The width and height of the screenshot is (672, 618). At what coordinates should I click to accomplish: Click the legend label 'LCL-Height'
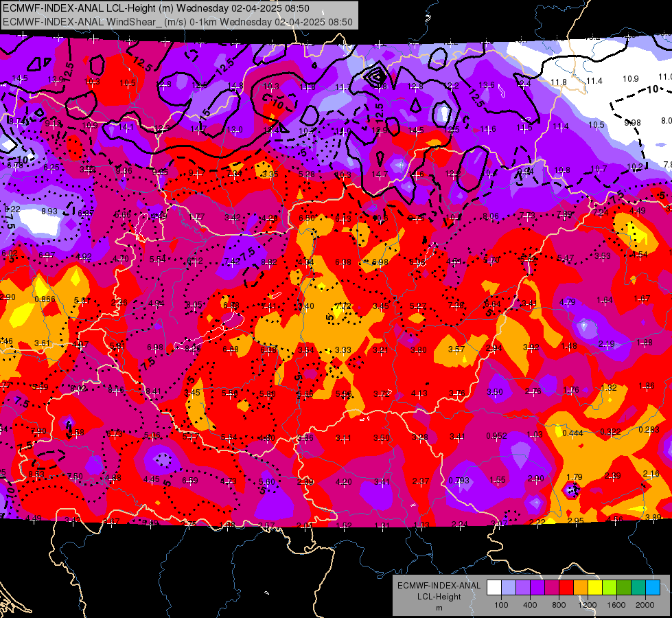439,597
